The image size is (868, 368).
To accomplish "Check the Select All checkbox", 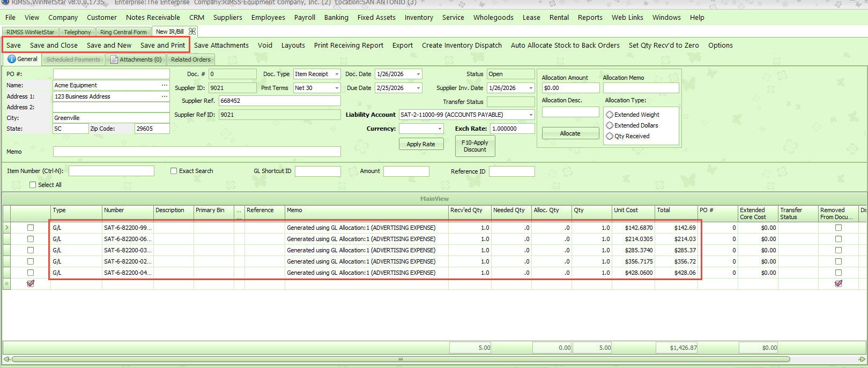I will [33, 185].
